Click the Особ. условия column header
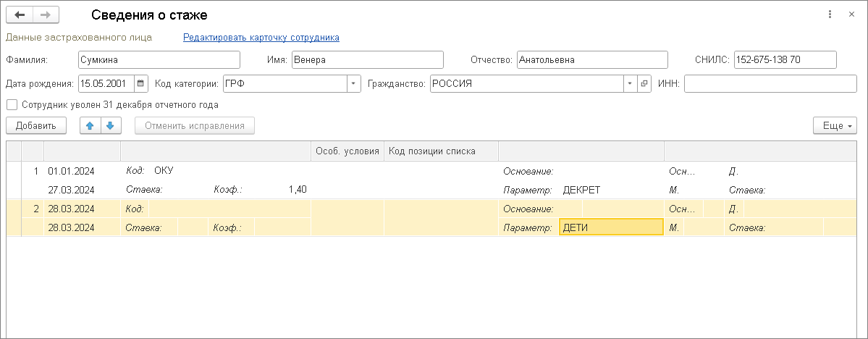Screen dimensions: 868x339 (347, 151)
